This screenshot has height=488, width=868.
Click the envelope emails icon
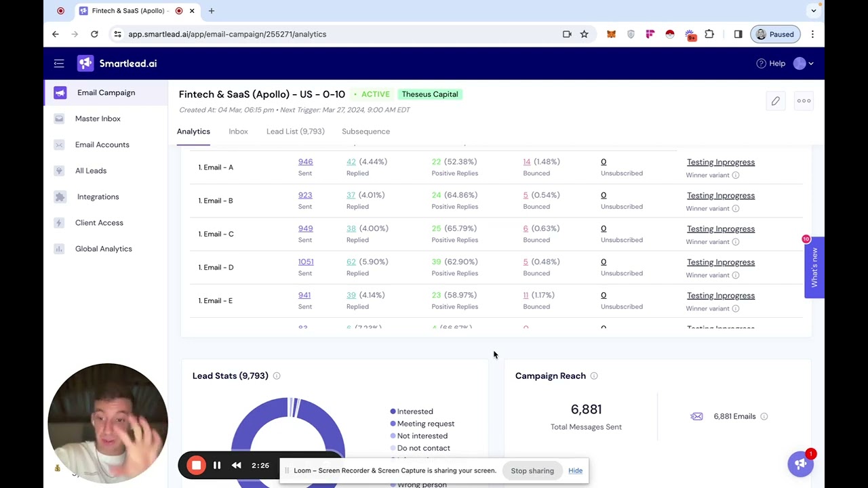[696, 416]
